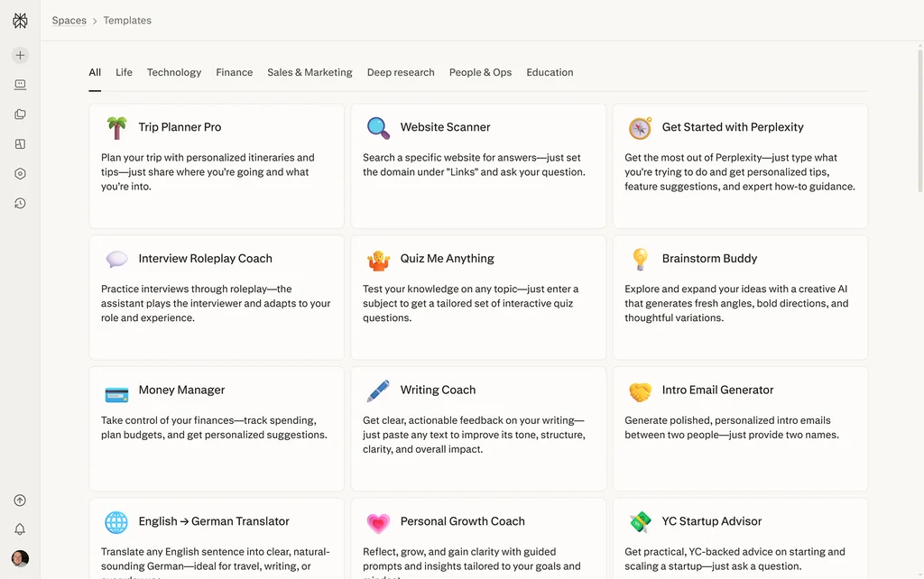Click the palm tree icon of Trip Planner Pro
The height and width of the screenshot is (579, 924).
tap(116, 127)
